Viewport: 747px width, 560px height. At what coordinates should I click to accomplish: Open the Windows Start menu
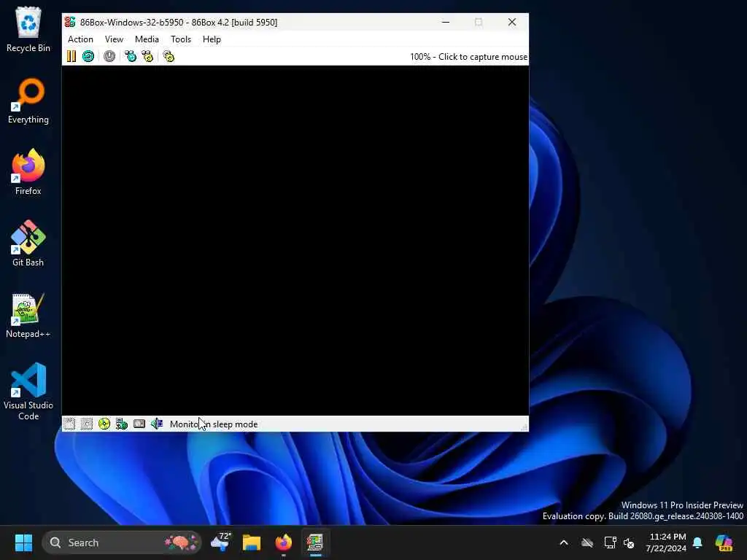point(23,542)
